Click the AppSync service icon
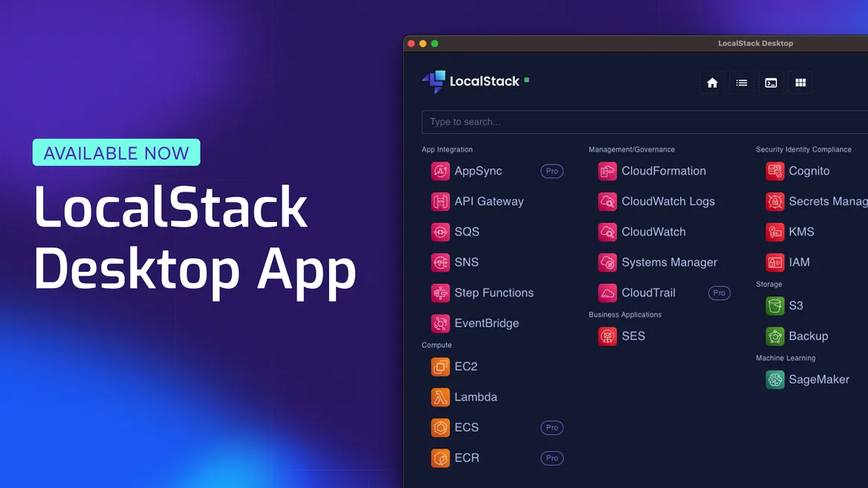Viewport: 868px width, 488px height. [x=441, y=172]
